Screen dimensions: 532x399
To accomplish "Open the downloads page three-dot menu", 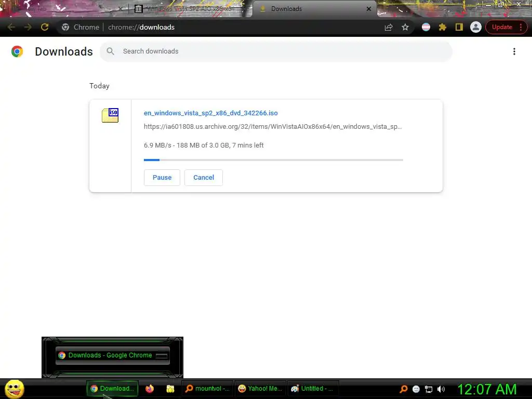I will [514, 51].
